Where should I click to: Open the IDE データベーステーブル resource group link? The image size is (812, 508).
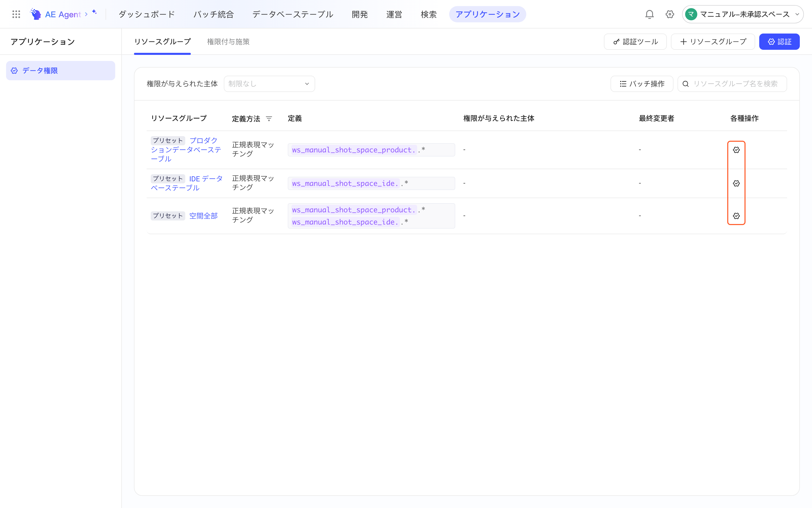point(187,183)
